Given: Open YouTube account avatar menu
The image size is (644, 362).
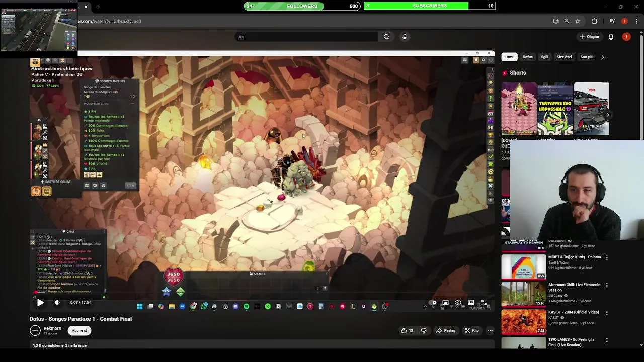Looking at the screenshot, I should pos(626,37).
